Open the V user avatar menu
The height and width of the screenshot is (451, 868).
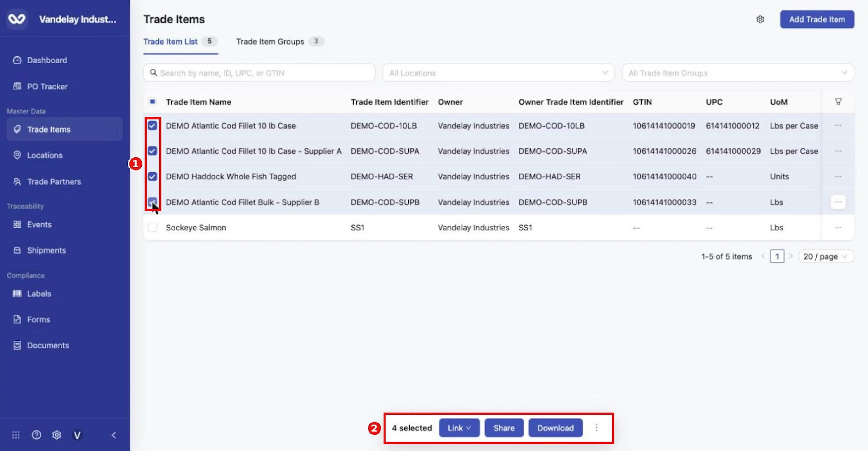click(77, 435)
